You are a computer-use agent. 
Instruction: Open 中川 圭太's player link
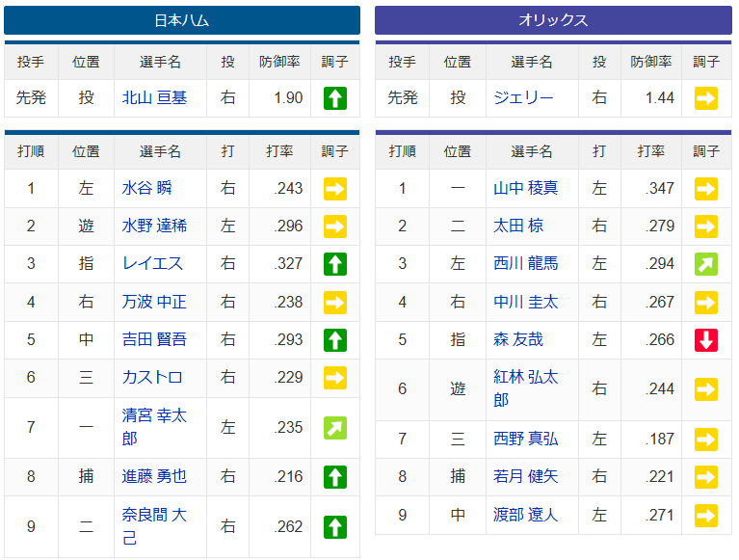click(525, 302)
